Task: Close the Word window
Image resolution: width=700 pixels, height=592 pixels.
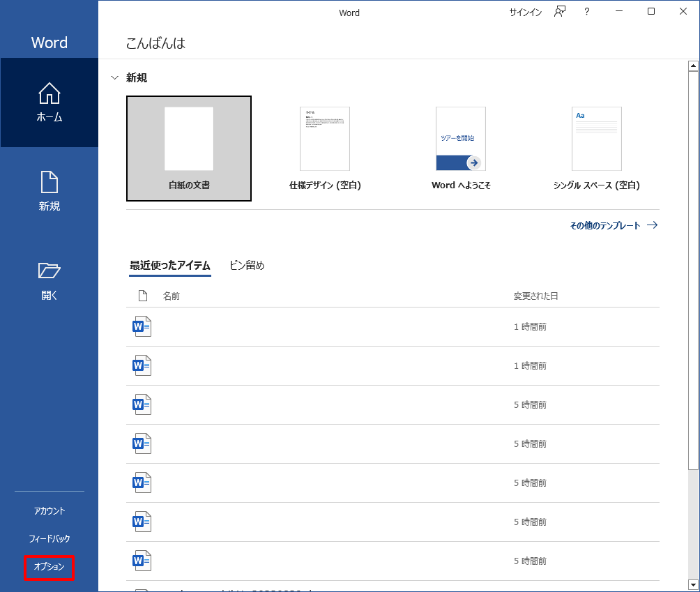Action: coord(683,12)
